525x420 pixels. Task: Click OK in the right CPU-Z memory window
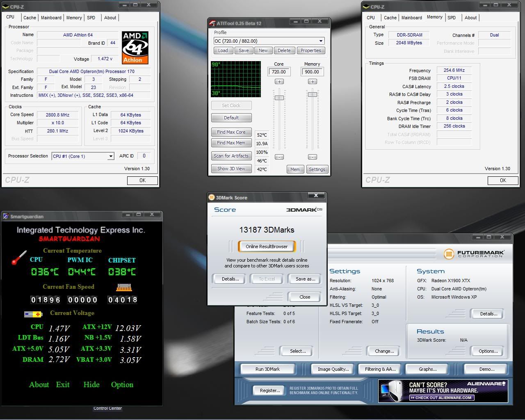point(503,180)
